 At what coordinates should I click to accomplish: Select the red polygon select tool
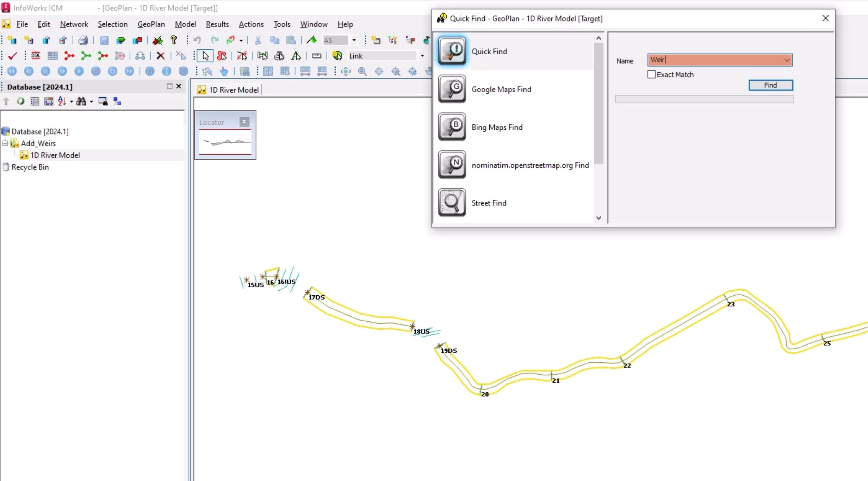pos(222,56)
